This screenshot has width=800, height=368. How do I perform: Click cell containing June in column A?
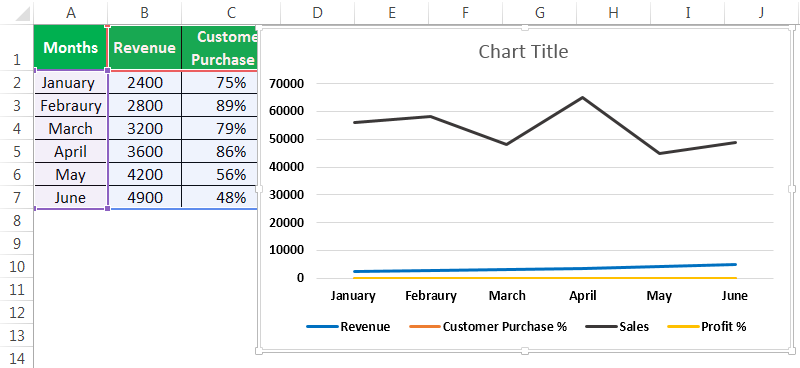(71, 197)
